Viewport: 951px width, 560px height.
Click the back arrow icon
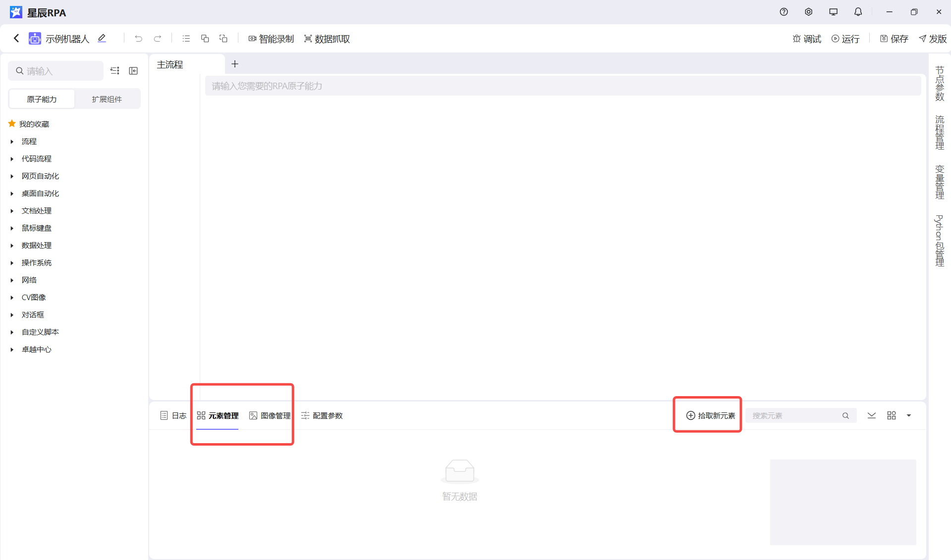tap(16, 38)
